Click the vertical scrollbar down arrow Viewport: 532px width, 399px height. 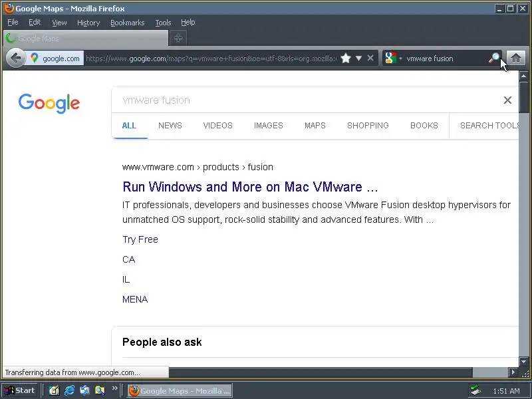(x=523, y=362)
